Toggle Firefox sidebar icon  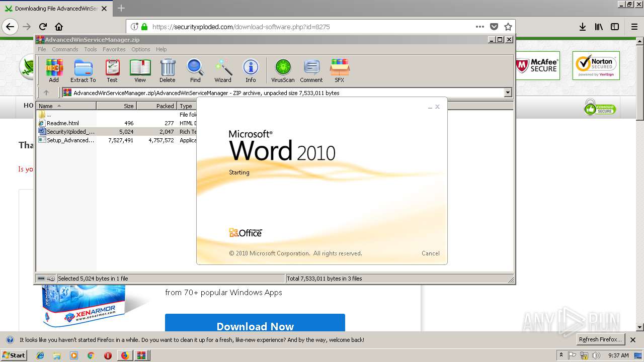615,27
